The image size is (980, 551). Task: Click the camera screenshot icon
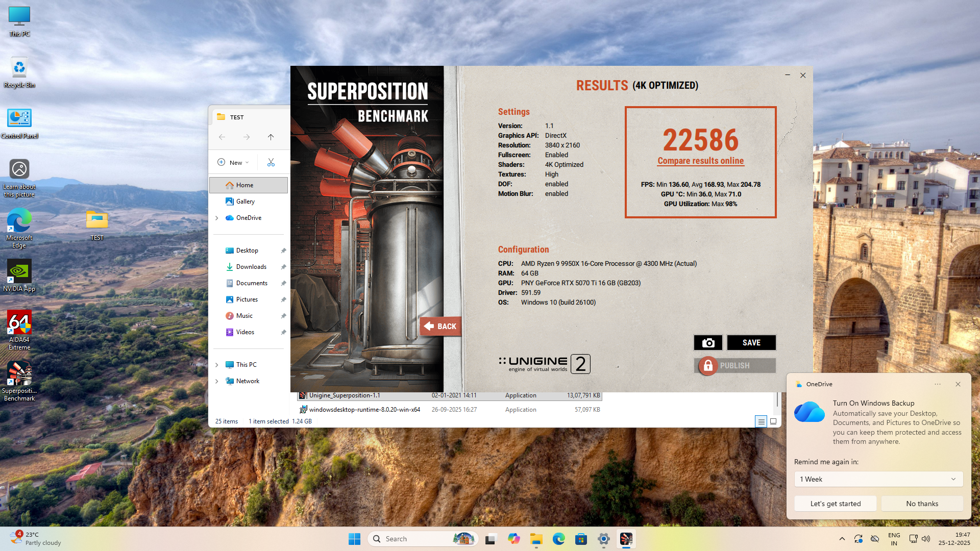[x=708, y=343]
